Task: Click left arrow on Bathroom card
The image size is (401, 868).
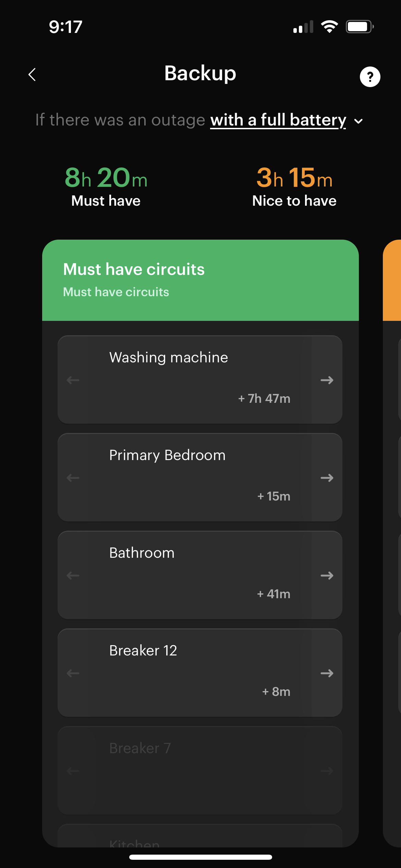Action: (73, 575)
